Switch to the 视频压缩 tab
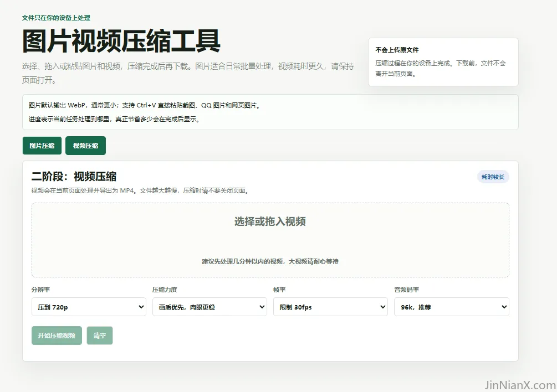Viewport: 557px width, 392px height. click(85, 146)
